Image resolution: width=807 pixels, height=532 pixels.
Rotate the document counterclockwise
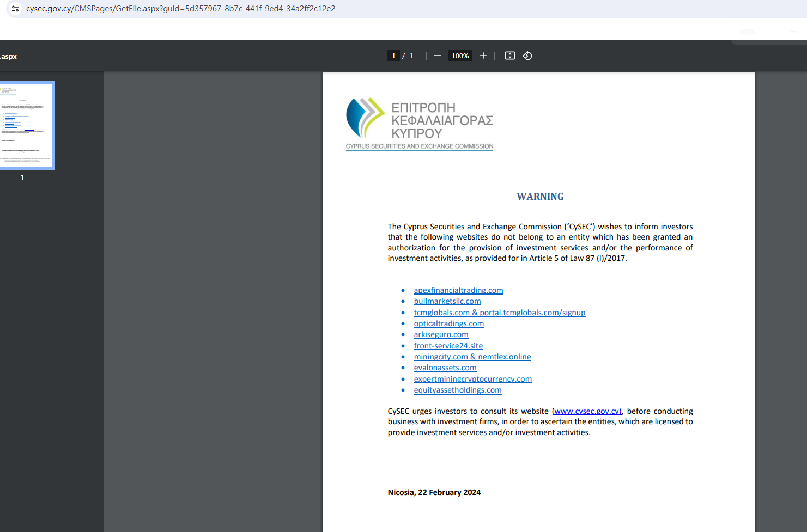pos(527,56)
